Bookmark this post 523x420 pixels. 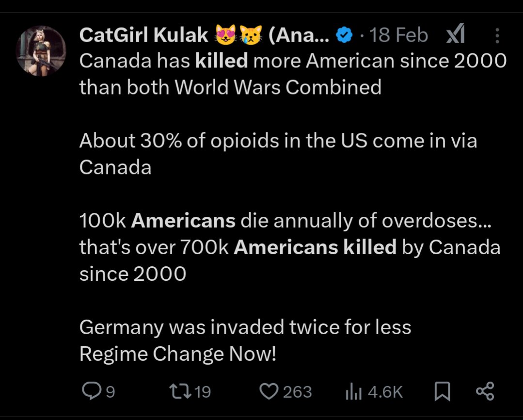pos(441,391)
